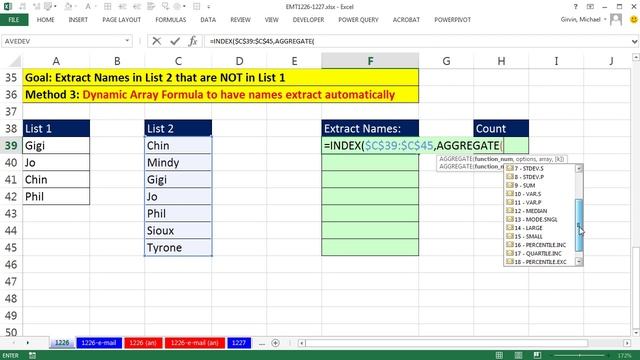Select the 'Count' header cell
The image size is (640, 360).
click(501, 129)
